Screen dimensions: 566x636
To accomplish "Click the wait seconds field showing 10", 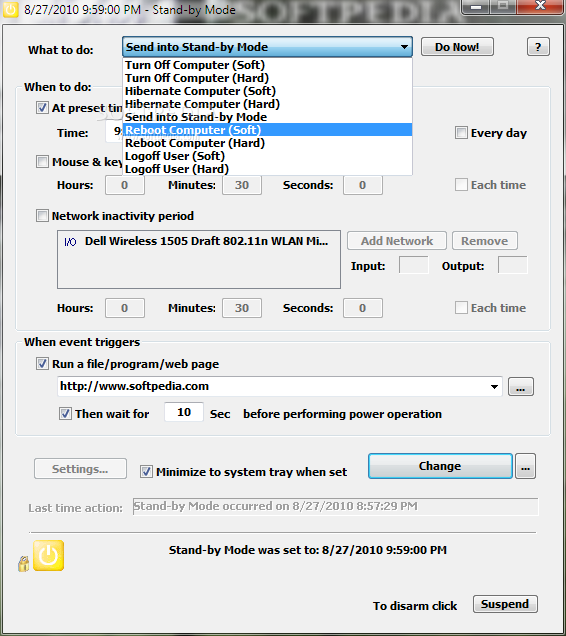I will click(x=184, y=412).
